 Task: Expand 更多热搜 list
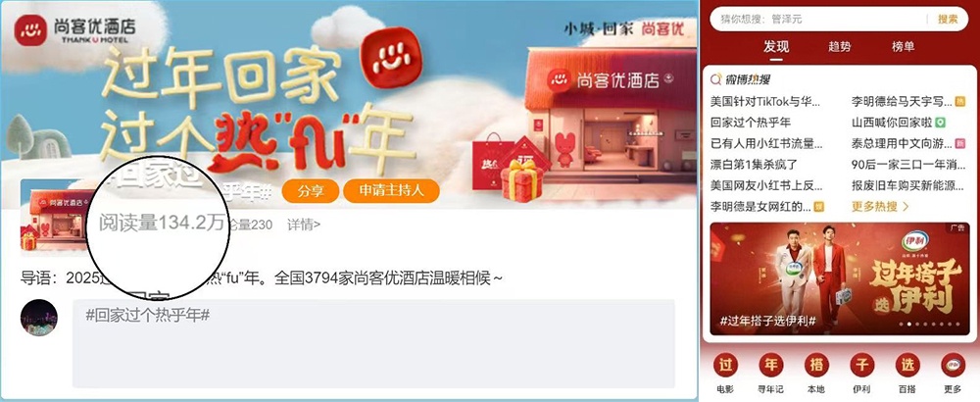pyautogui.click(x=880, y=206)
